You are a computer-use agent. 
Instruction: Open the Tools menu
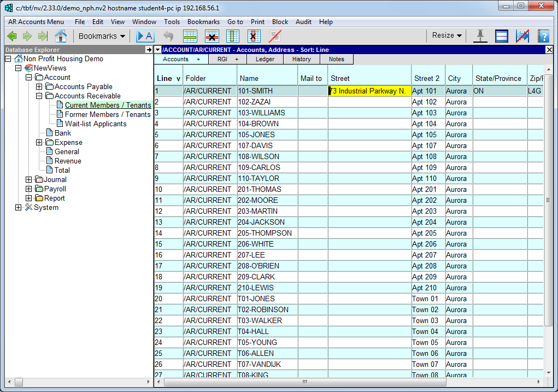(x=172, y=22)
